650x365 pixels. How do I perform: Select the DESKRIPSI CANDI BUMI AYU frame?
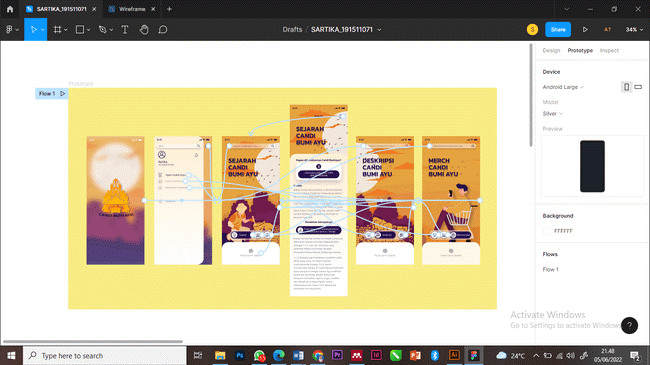385,200
